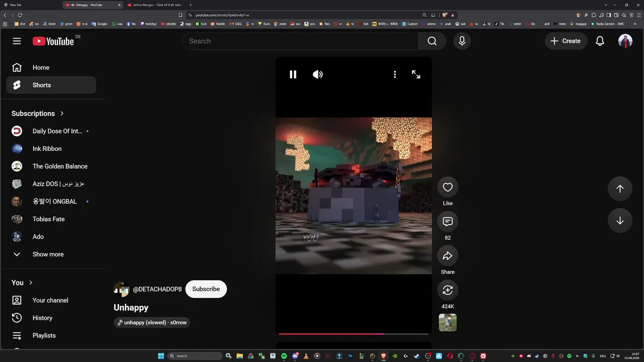Viewport: 644px width, 362px height.
Task: Switch to the Arthur Morgan tab
Action: 154,5
